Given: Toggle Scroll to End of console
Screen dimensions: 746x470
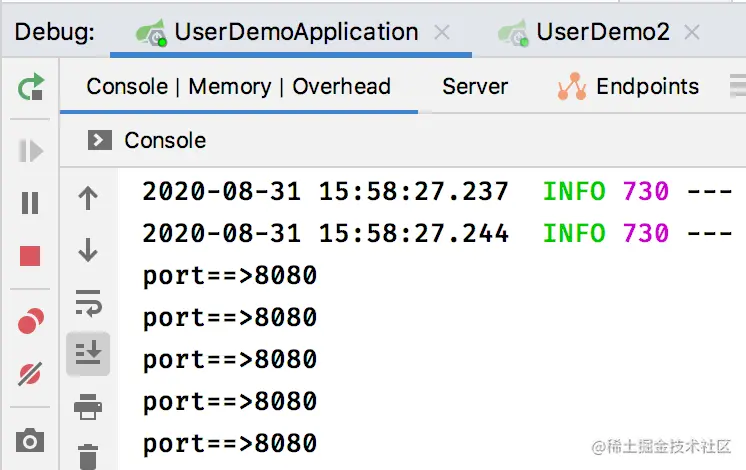Looking at the screenshot, I should tap(88, 352).
